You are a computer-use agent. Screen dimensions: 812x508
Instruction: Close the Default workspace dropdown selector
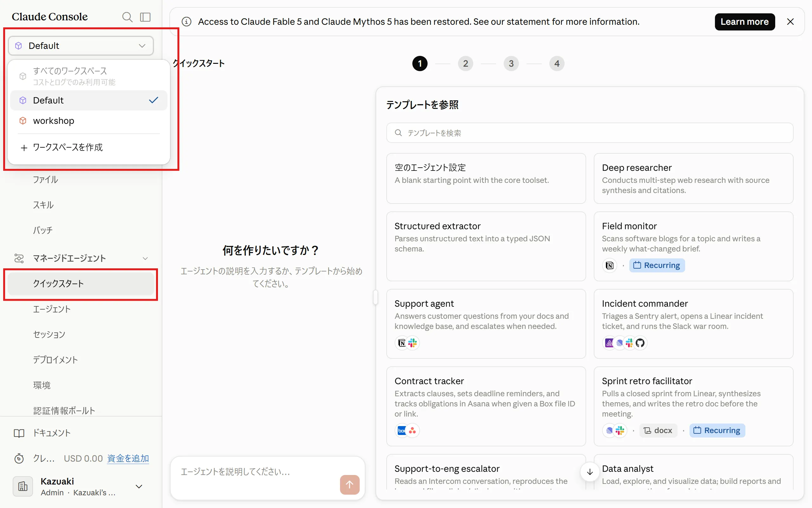[x=81, y=46]
